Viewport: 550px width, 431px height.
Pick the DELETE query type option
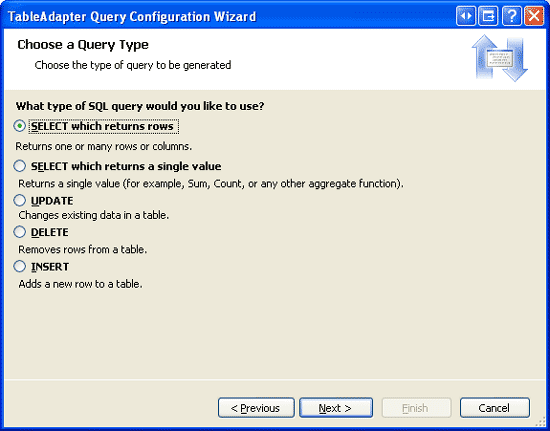coord(20,232)
